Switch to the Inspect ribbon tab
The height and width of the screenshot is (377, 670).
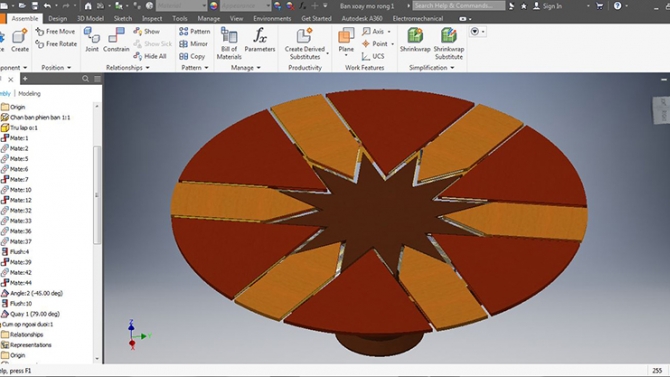[152, 18]
